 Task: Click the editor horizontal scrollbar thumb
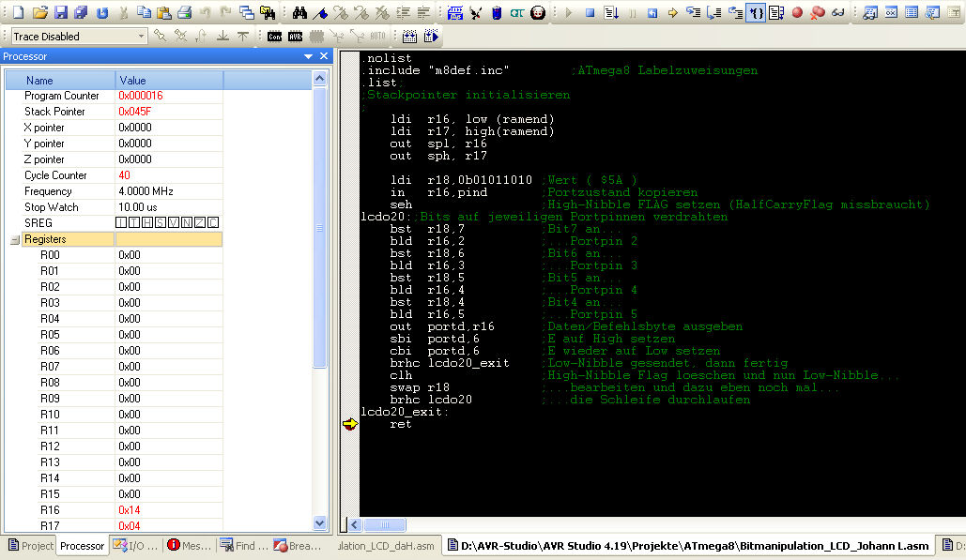click(x=385, y=525)
